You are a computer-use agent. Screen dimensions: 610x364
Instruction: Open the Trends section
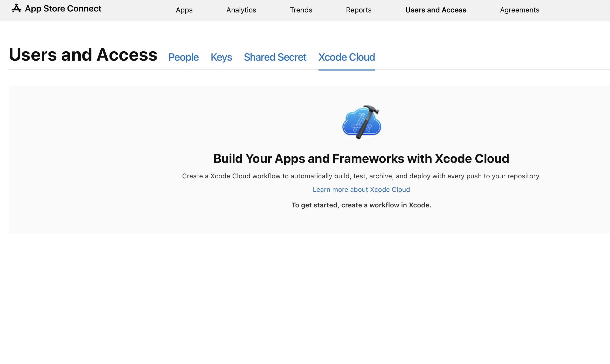[x=301, y=10]
